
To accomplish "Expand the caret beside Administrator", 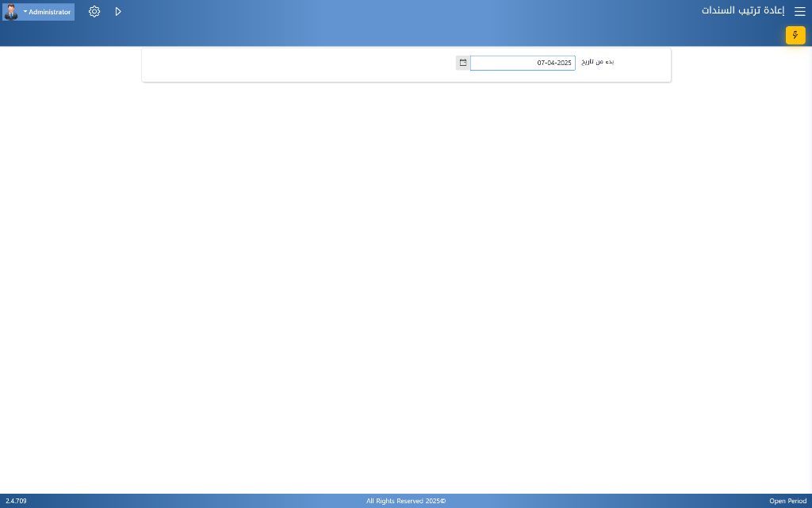I will coord(25,12).
